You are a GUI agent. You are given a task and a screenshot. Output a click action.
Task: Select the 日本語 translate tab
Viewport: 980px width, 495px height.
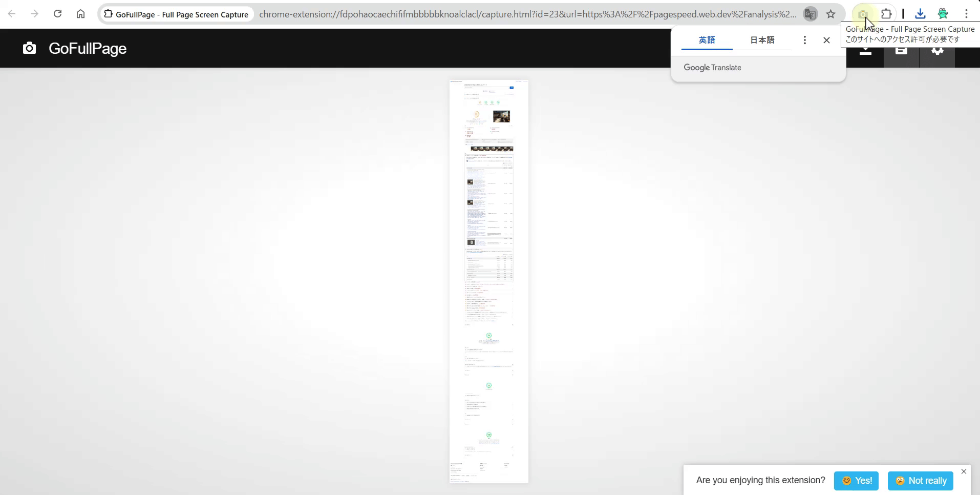[x=762, y=40]
